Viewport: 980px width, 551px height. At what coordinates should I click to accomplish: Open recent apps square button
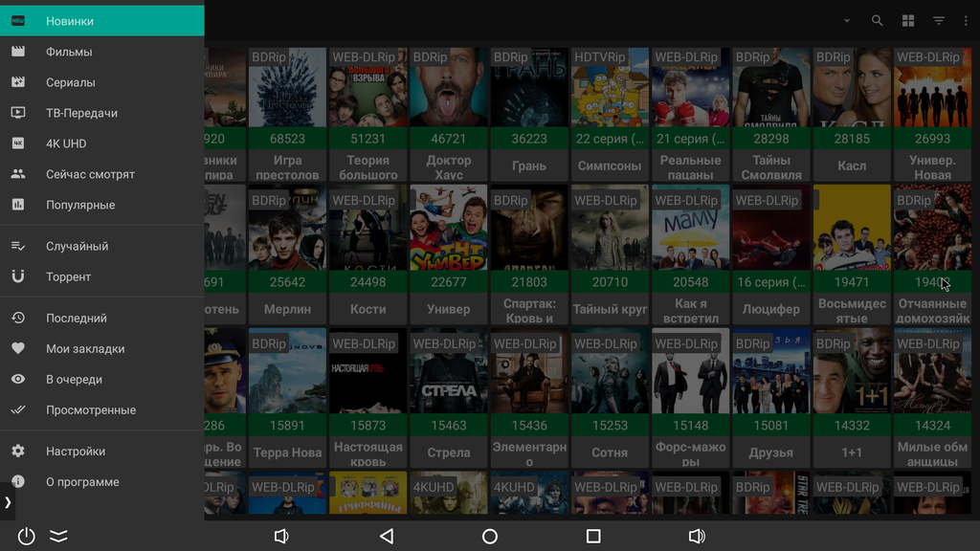point(593,536)
